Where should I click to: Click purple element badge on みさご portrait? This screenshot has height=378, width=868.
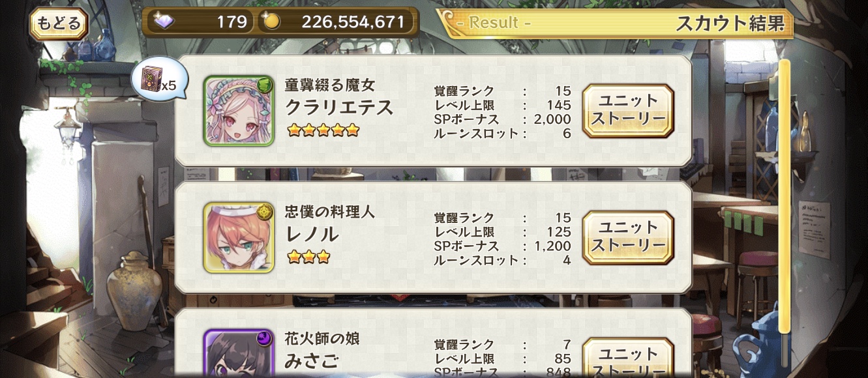[x=265, y=338]
